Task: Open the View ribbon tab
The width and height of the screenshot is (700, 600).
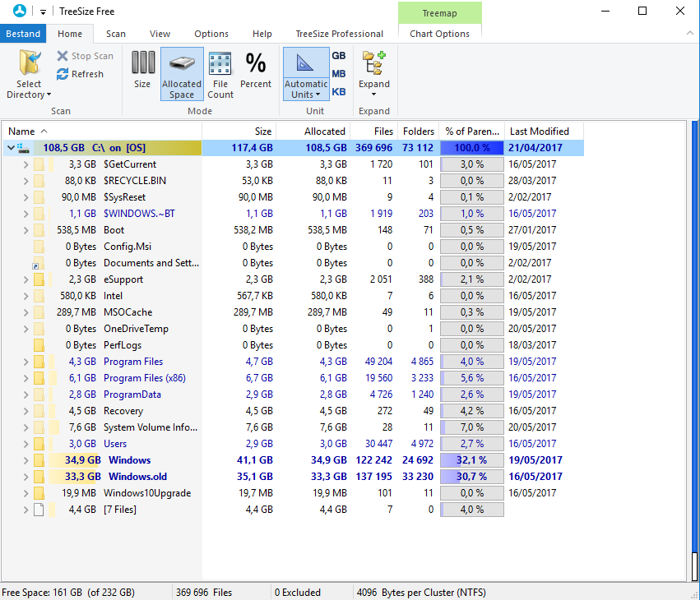Action: 160,34
